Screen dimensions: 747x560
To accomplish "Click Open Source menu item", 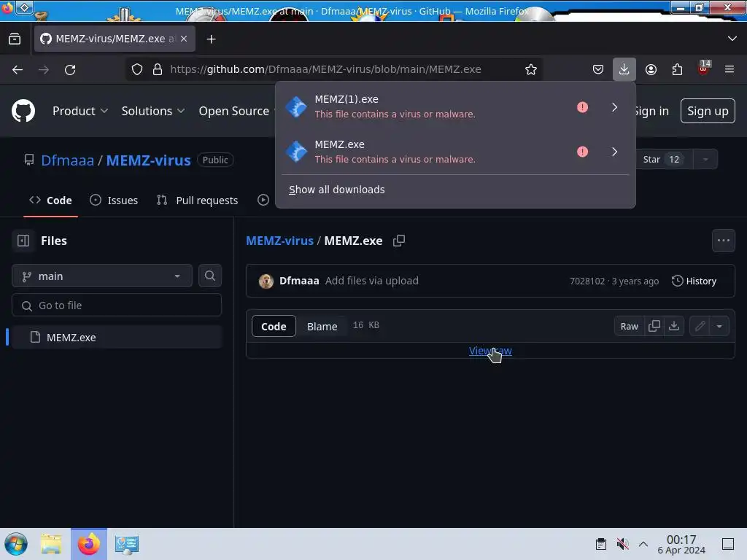I will coord(234,111).
